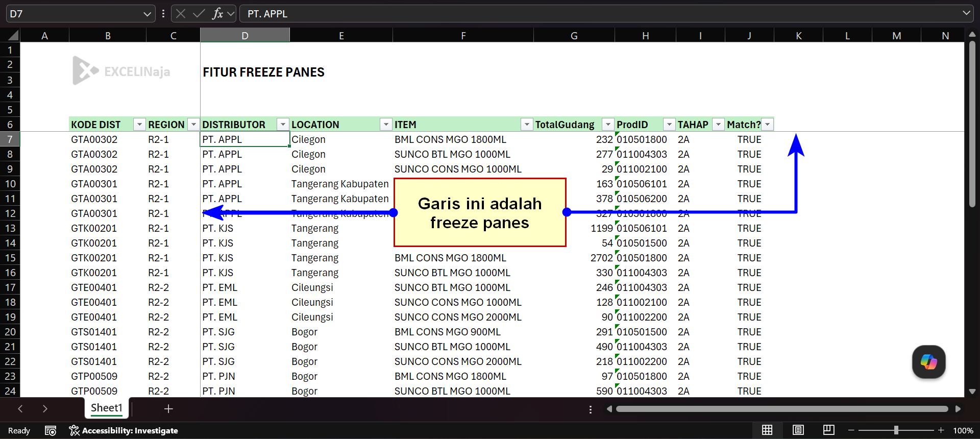Image resolution: width=980 pixels, height=439 pixels.
Task: Click the Cancel (X) formula bar icon
Action: (x=181, y=14)
